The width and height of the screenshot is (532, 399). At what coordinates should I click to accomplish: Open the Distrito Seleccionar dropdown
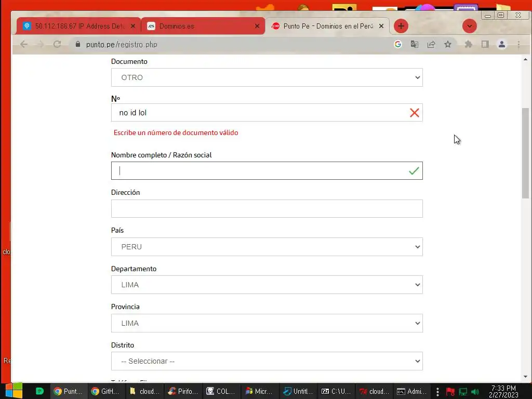click(267, 361)
